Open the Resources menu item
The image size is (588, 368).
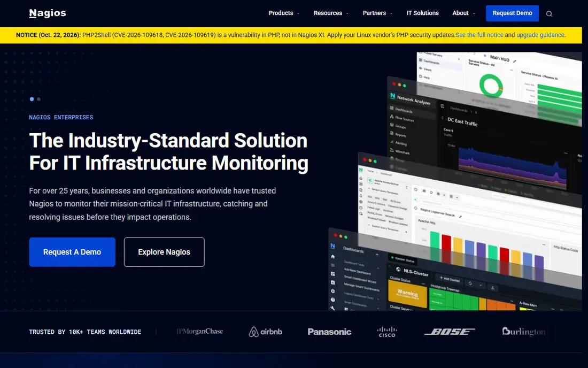[328, 13]
